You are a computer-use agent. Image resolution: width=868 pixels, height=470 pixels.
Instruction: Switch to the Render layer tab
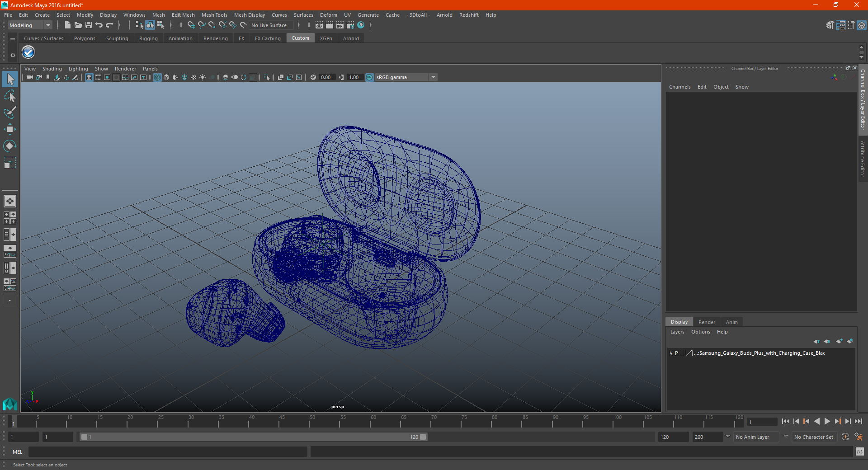[707, 322]
